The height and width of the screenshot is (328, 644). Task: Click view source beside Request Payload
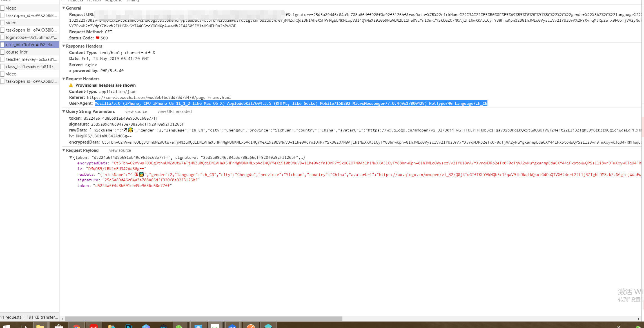(120, 150)
